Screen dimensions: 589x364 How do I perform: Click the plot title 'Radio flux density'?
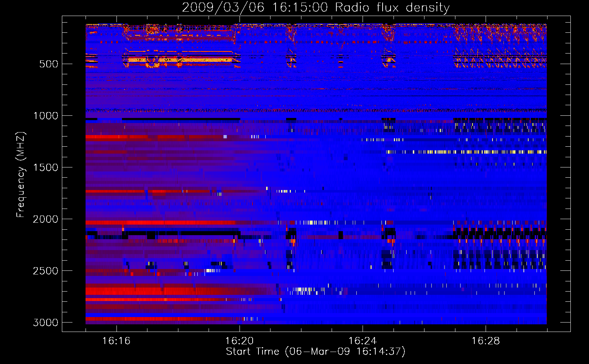click(392, 8)
